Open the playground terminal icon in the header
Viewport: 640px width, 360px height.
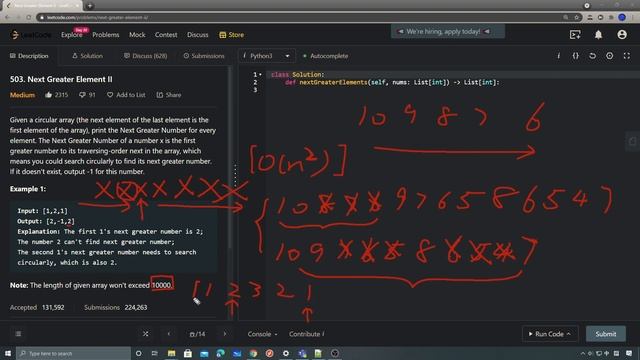coord(575,35)
